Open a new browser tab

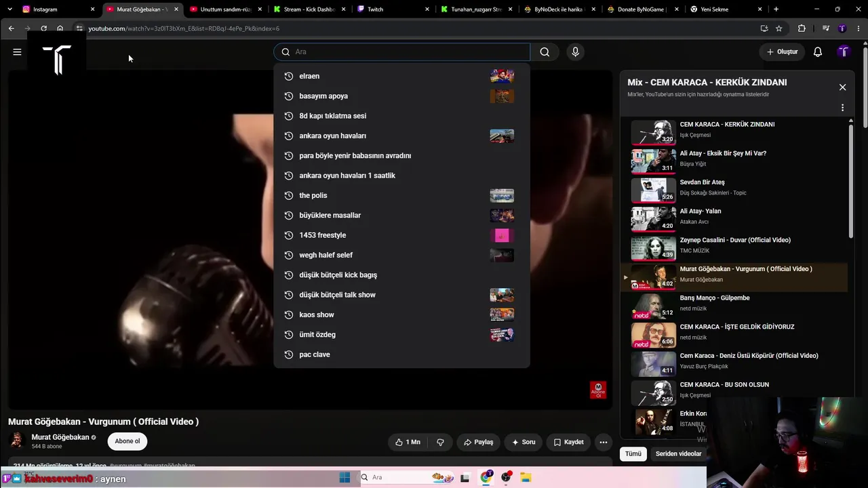776,9
